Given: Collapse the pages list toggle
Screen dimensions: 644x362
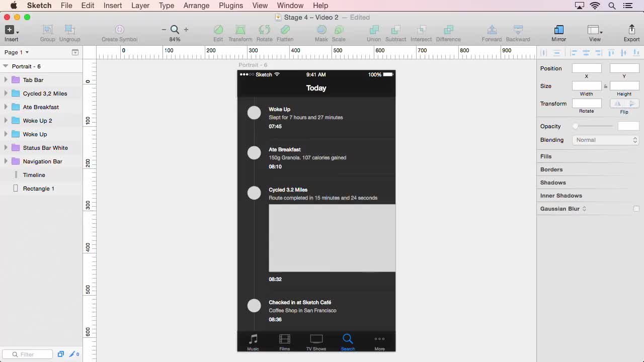Looking at the screenshot, I should (75, 52).
